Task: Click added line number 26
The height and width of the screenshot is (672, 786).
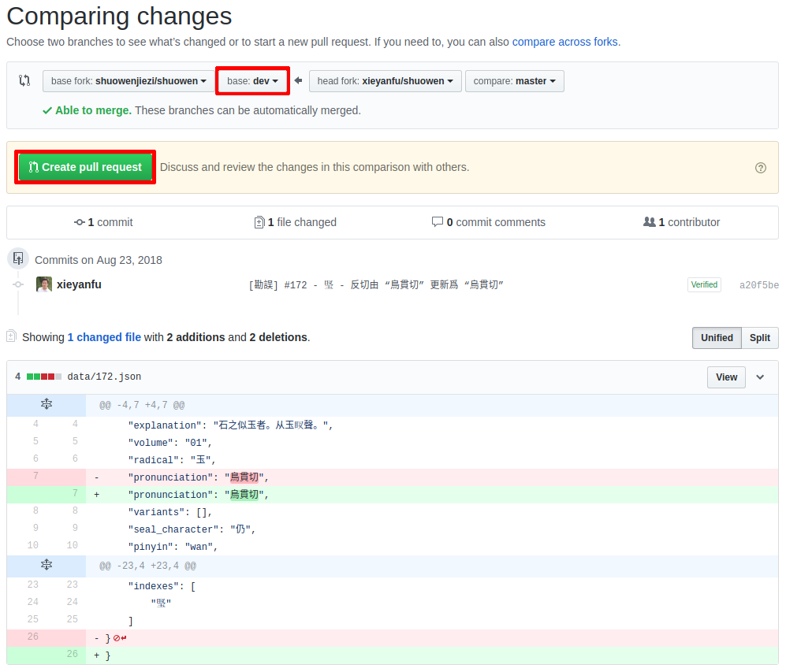Action: pyautogui.click(x=73, y=654)
